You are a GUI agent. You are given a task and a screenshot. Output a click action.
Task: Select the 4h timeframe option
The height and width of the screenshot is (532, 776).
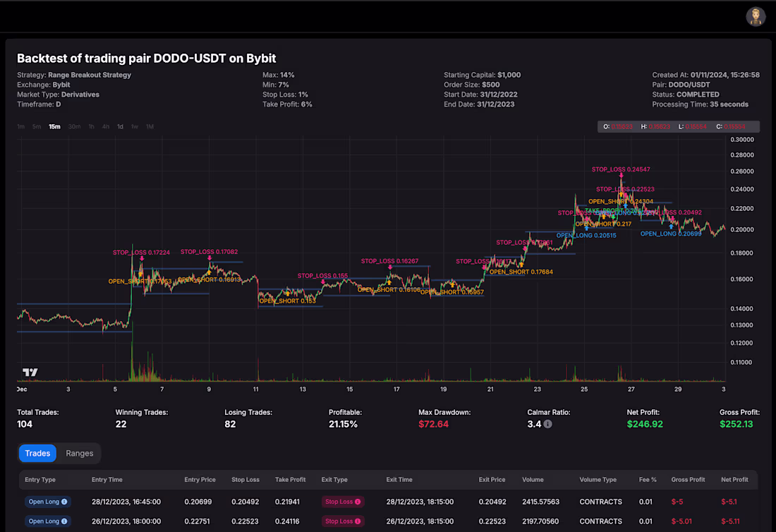tap(105, 126)
